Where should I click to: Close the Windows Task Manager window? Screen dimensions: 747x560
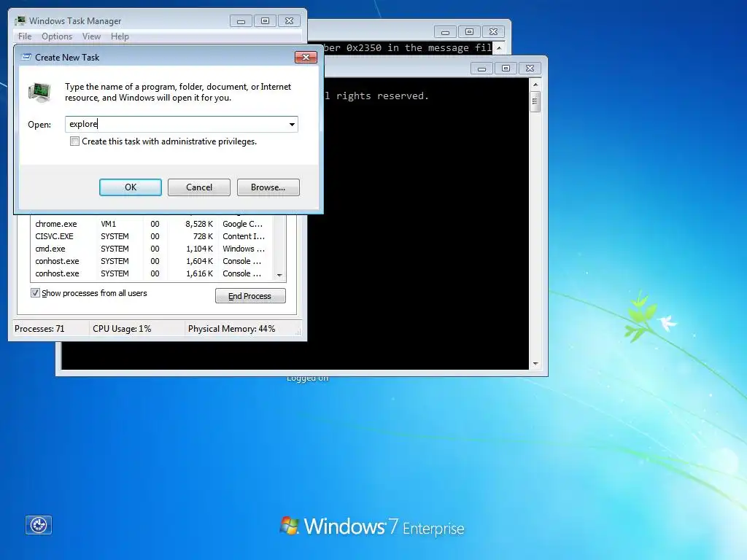pyautogui.click(x=289, y=21)
